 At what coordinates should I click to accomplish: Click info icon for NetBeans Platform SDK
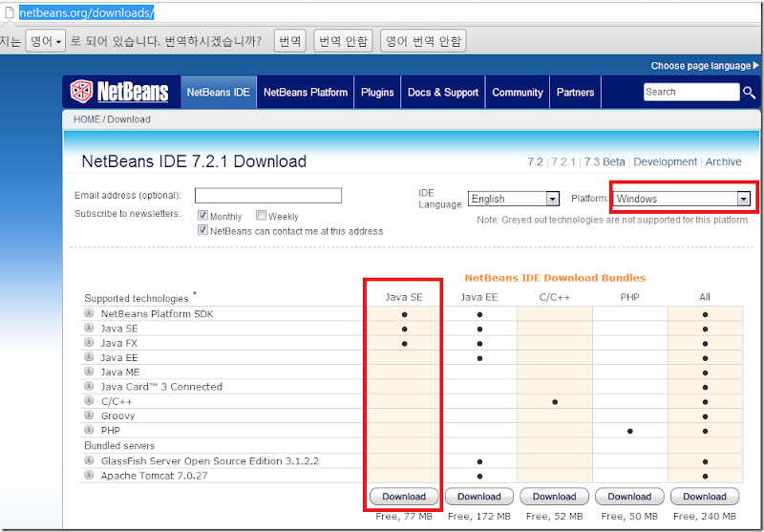(89, 313)
